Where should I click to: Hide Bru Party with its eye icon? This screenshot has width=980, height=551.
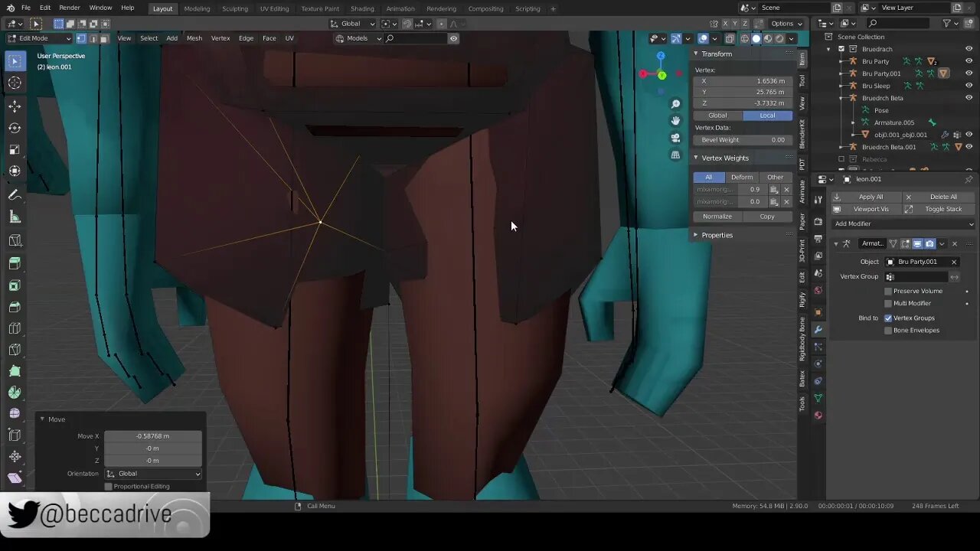point(969,61)
